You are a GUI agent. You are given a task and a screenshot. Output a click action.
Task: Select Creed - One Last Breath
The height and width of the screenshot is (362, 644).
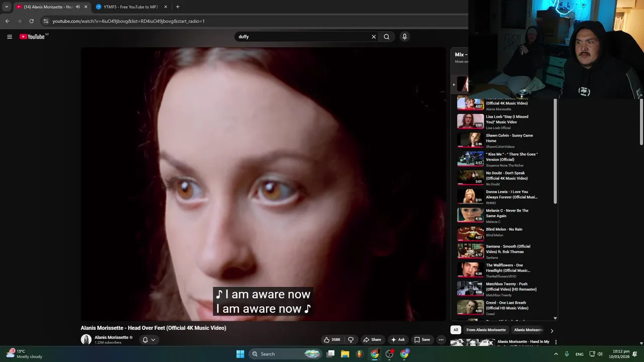[505, 308]
